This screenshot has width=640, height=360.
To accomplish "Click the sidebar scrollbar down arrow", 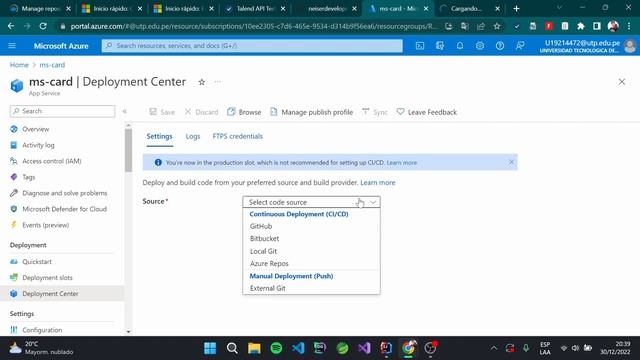I will [x=128, y=332].
